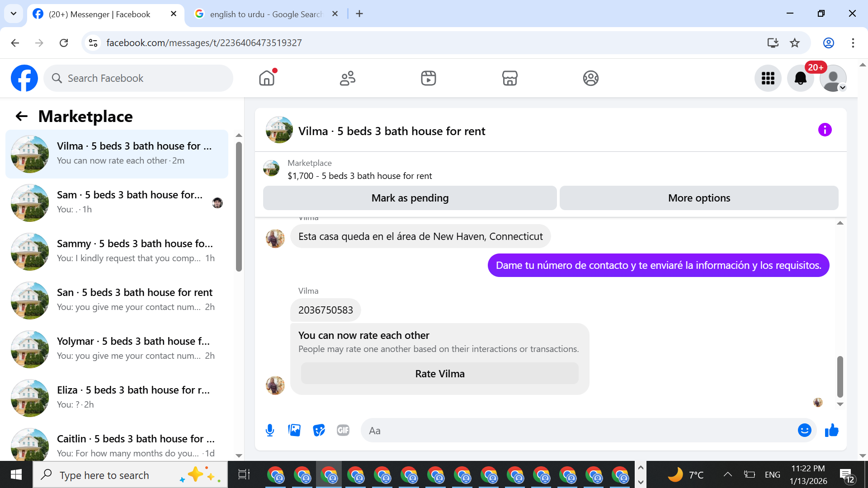
Task: Open the emoji picker in the message box
Action: tap(804, 430)
